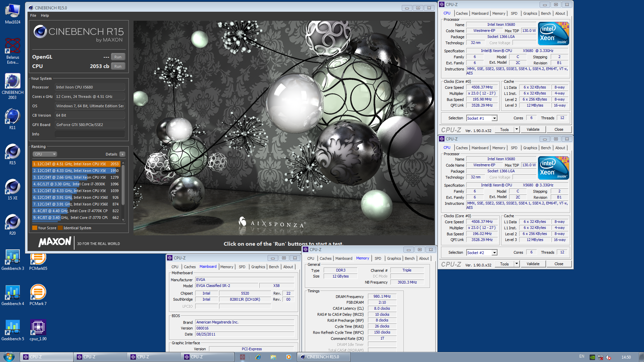Open SPD tab in the Mainboard CPU-Z window

pyautogui.click(x=242, y=267)
